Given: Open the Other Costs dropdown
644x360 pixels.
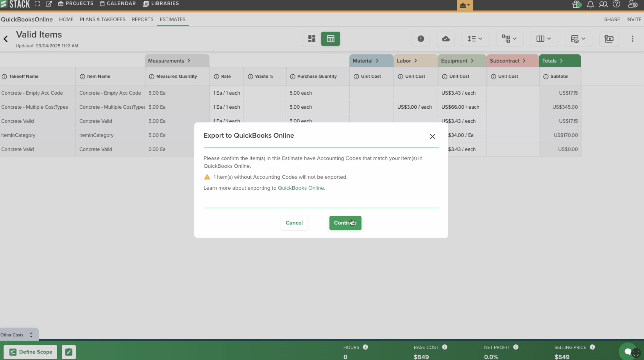Looking at the screenshot, I should tap(31, 335).
